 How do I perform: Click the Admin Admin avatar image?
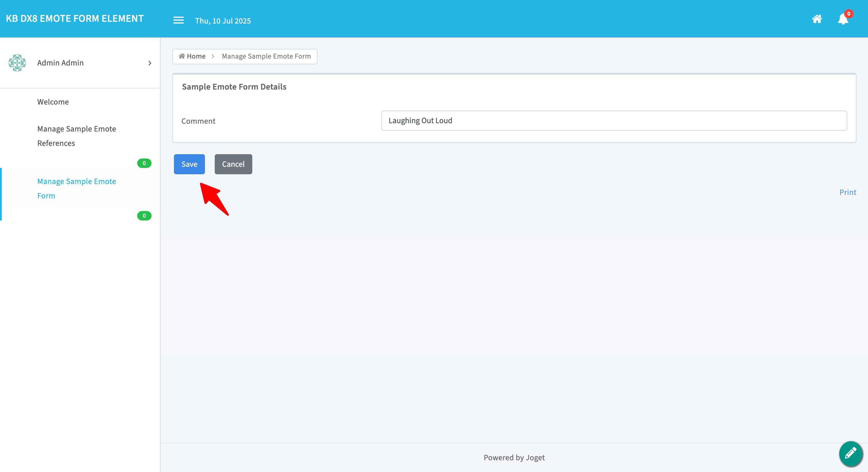point(17,63)
